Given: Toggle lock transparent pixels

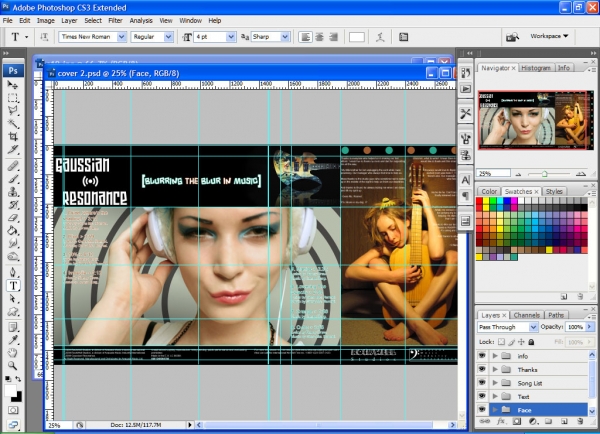Looking at the screenshot, I should pos(502,342).
